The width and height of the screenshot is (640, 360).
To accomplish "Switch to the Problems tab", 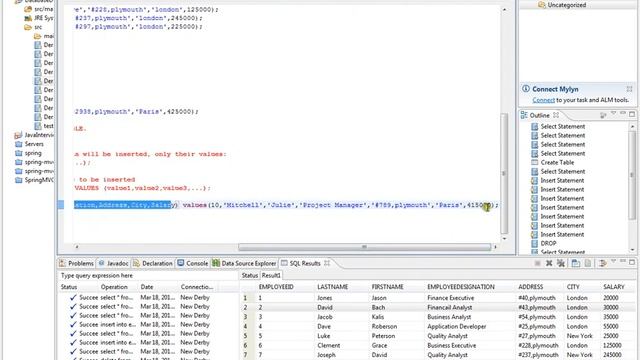I will 76,263.
